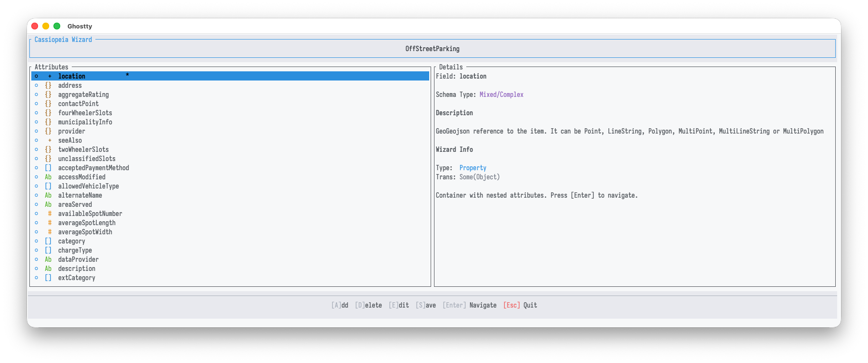Click the plus icon on the location row
Viewport: 868px width, 363px height.
point(50,76)
